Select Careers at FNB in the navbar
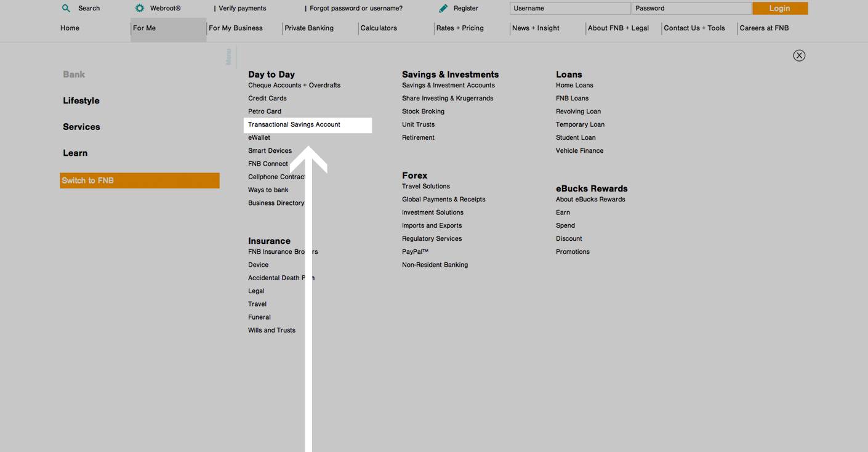 (x=764, y=28)
